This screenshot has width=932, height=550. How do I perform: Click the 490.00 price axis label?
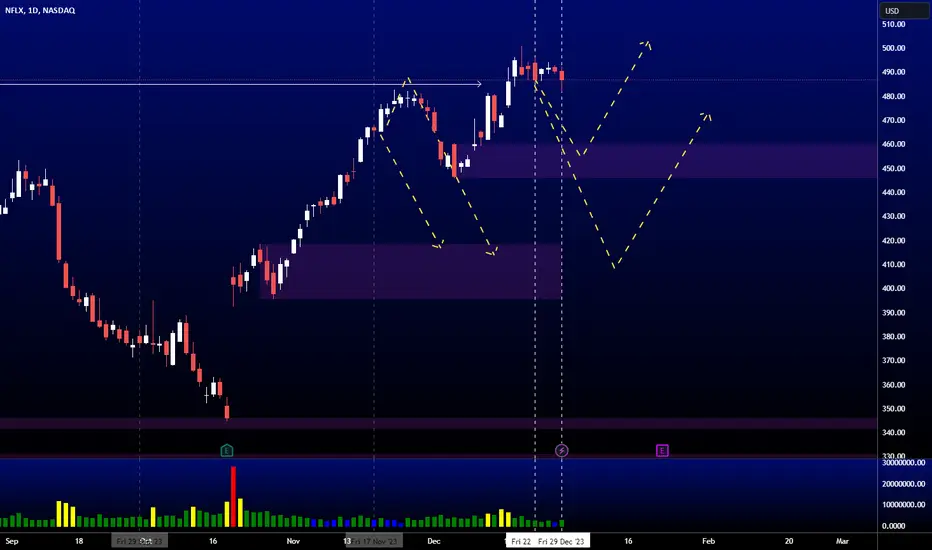point(893,72)
